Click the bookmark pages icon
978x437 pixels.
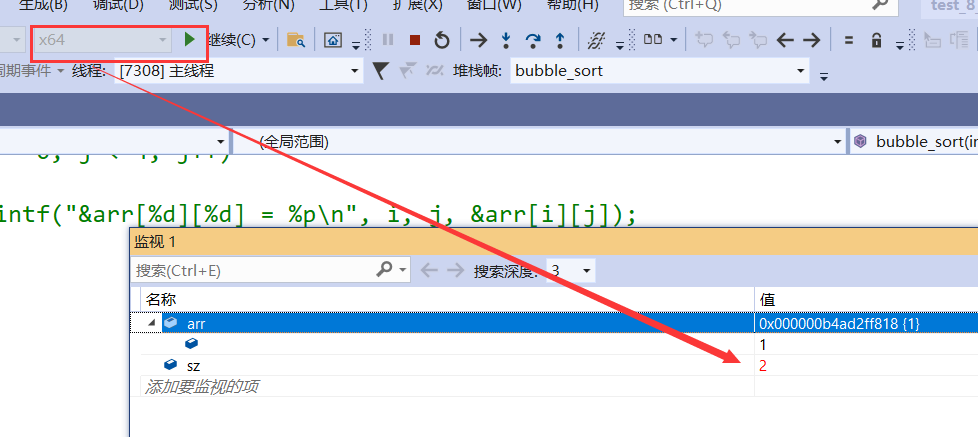click(653, 40)
